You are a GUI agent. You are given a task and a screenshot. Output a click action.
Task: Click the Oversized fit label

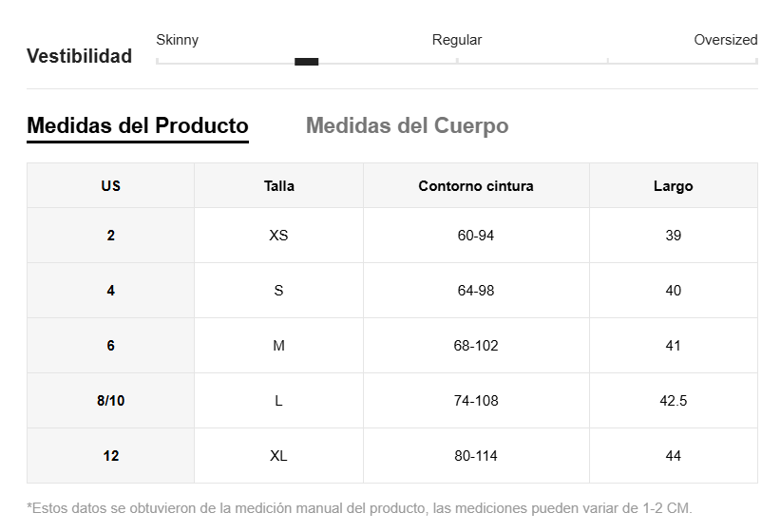click(725, 40)
